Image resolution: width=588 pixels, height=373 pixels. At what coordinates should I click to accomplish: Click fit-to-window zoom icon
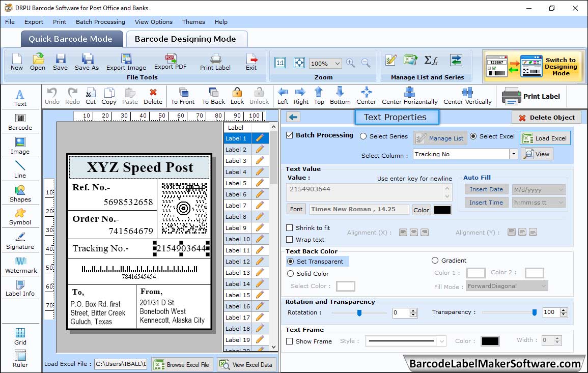pos(299,63)
